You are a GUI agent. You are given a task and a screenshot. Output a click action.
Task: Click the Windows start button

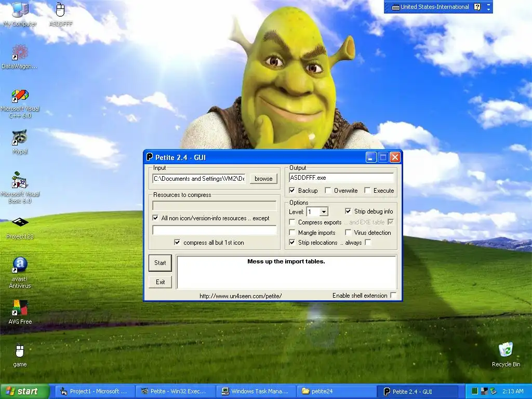[24, 391]
